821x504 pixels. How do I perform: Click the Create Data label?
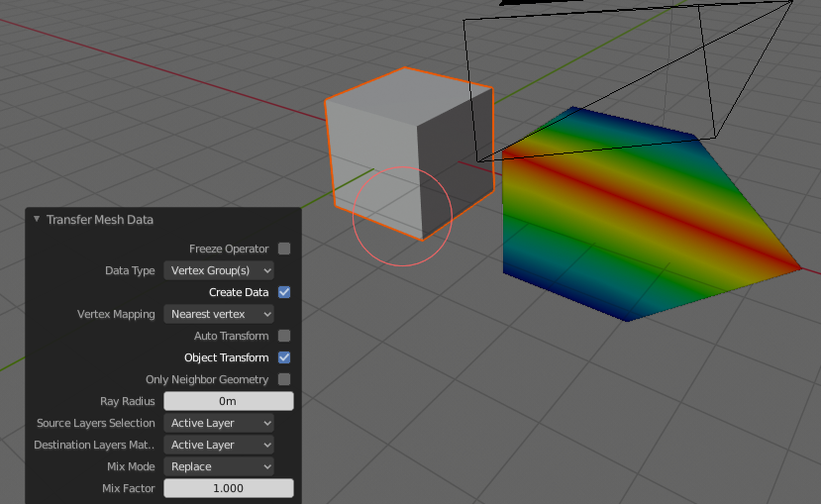click(239, 292)
